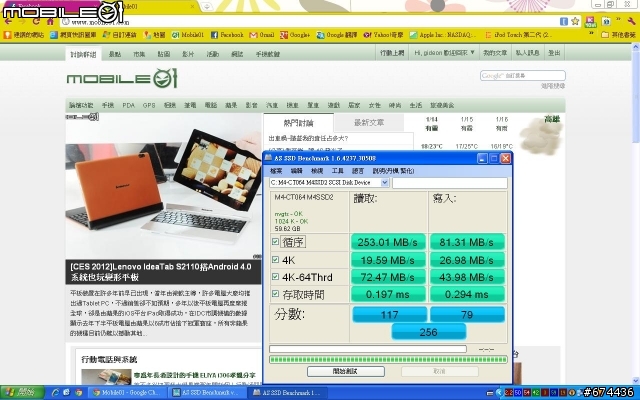Open the 工具 menu in AS SSD
The height and width of the screenshot is (400, 640).
pyautogui.click(x=338, y=171)
